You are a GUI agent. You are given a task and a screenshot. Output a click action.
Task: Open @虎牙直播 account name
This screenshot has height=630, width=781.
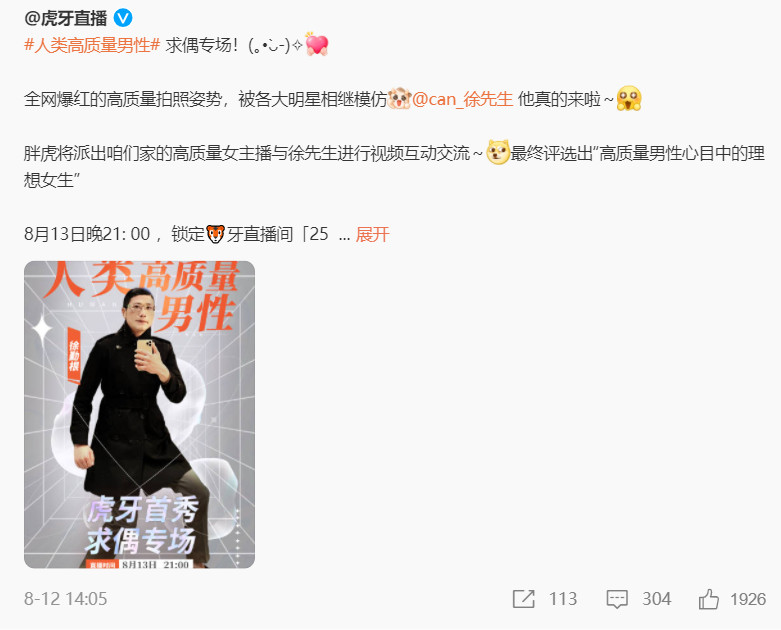pyautogui.click(x=65, y=18)
